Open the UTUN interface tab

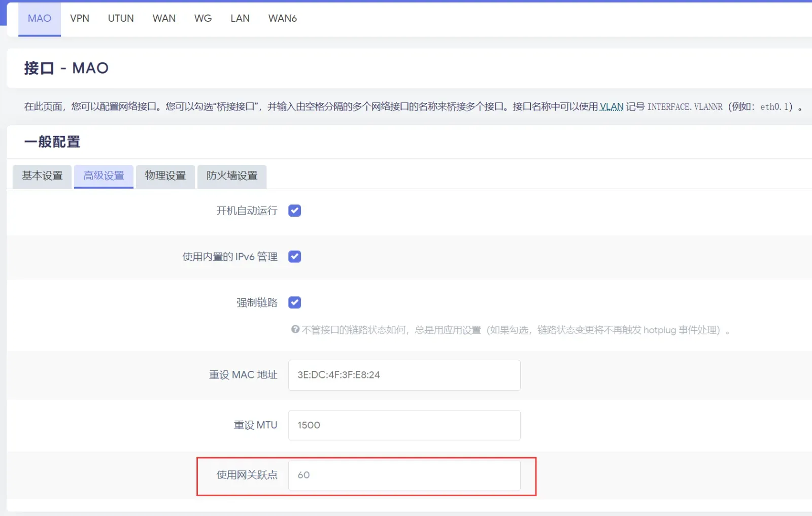point(121,18)
